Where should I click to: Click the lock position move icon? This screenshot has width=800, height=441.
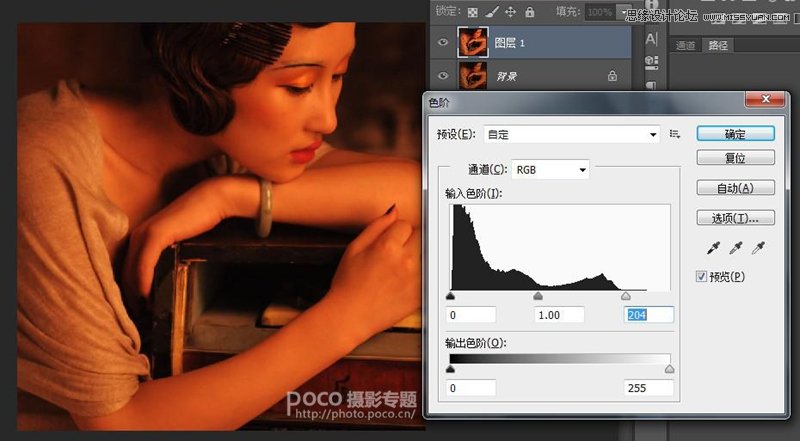(510, 12)
